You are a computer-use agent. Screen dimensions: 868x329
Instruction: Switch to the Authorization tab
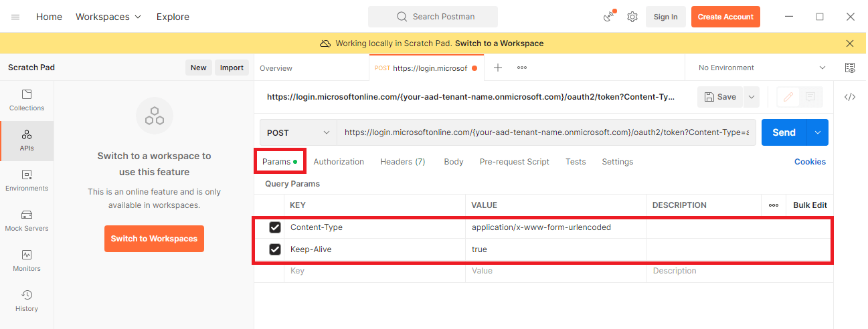click(339, 162)
